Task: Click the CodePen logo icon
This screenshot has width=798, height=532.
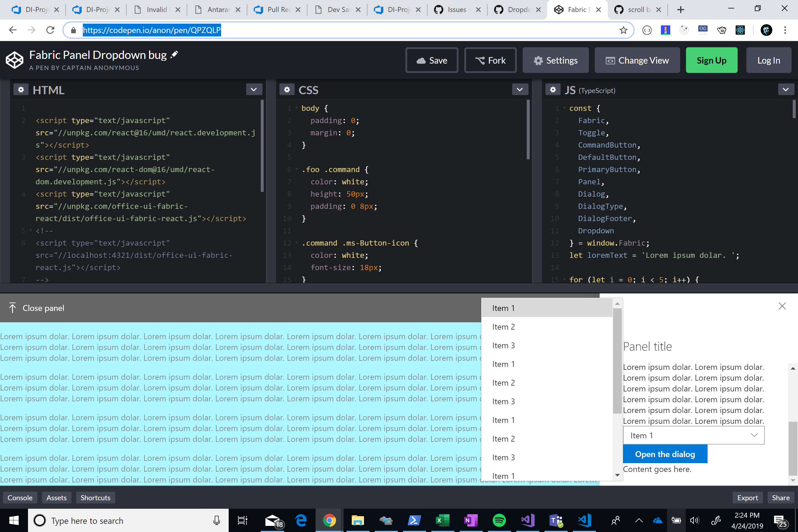Action: pyautogui.click(x=14, y=60)
